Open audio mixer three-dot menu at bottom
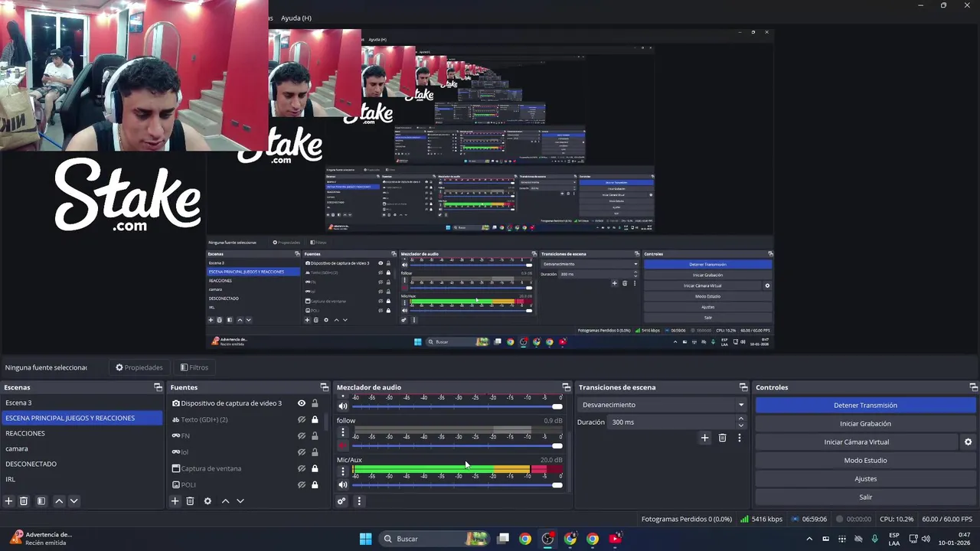The height and width of the screenshot is (551, 980). (359, 501)
